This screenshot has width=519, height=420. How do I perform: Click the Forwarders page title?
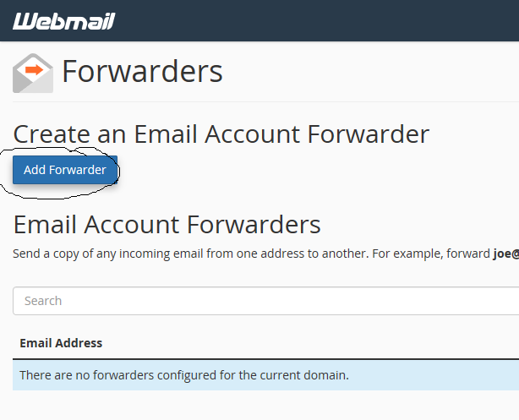coord(142,72)
